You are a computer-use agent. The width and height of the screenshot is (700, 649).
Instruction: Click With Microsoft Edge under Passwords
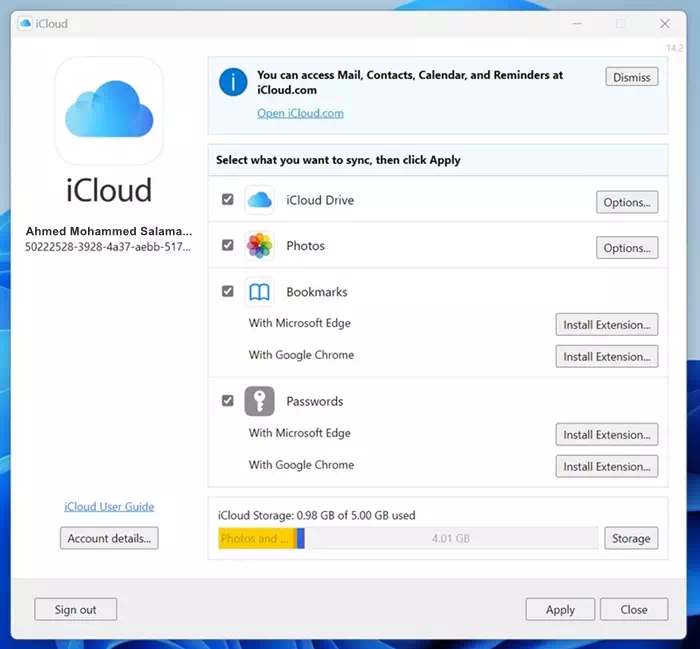(x=300, y=433)
